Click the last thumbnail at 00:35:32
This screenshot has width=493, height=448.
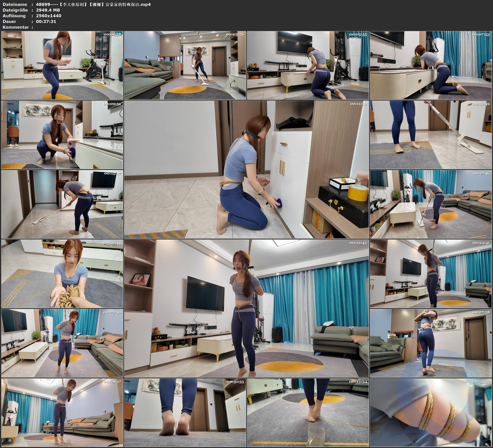(x=431, y=412)
